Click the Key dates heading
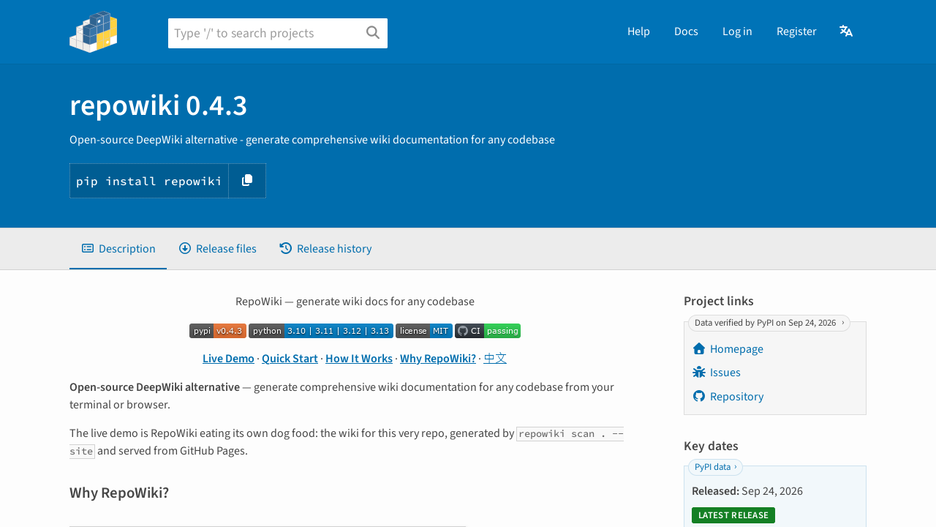The image size is (936, 527). [710, 446]
